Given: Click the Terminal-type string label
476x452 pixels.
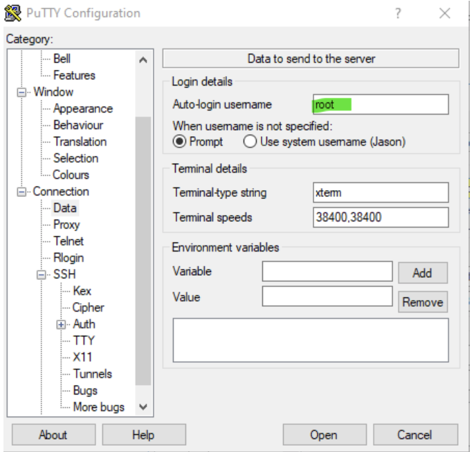Looking at the screenshot, I should [x=219, y=193].
